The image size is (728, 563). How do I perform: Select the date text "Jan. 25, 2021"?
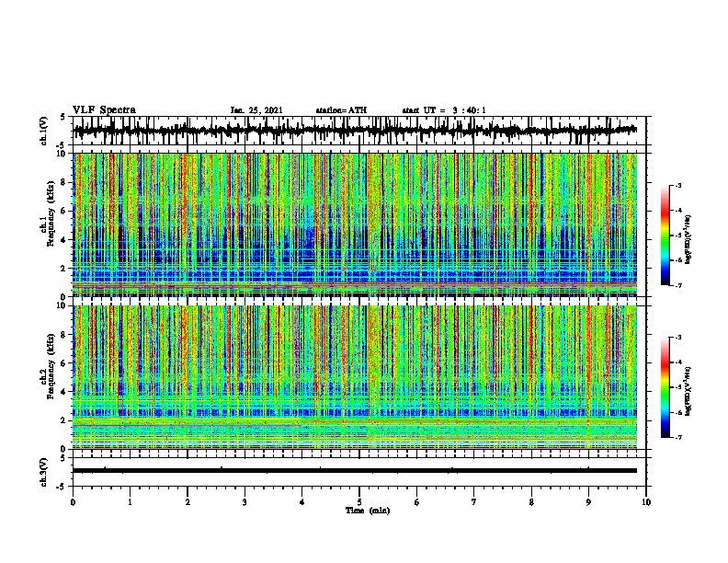[256, 110]
